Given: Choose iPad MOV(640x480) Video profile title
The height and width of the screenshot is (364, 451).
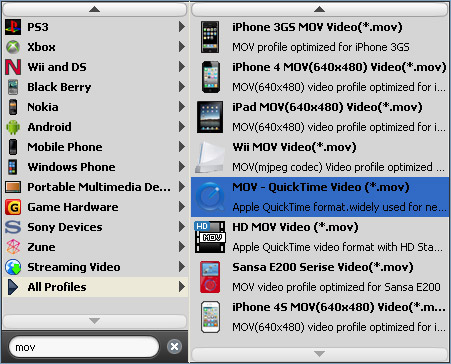Looking at the screenshot, I should (327, 107).
